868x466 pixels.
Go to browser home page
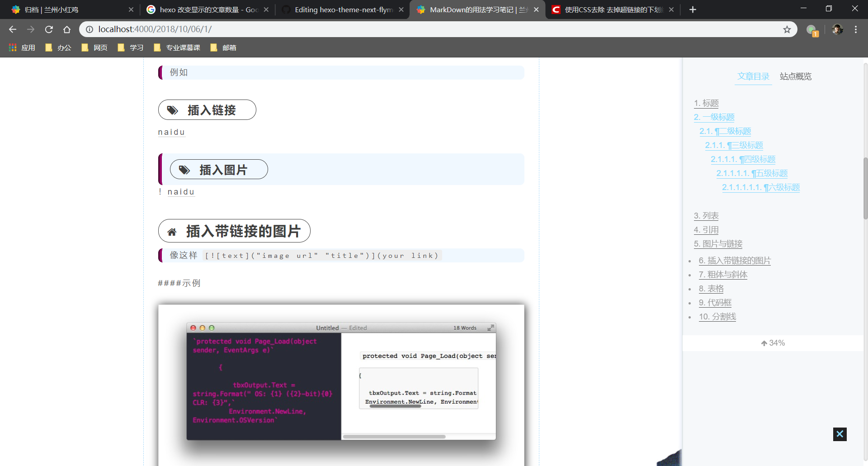[x=67, y=29]
